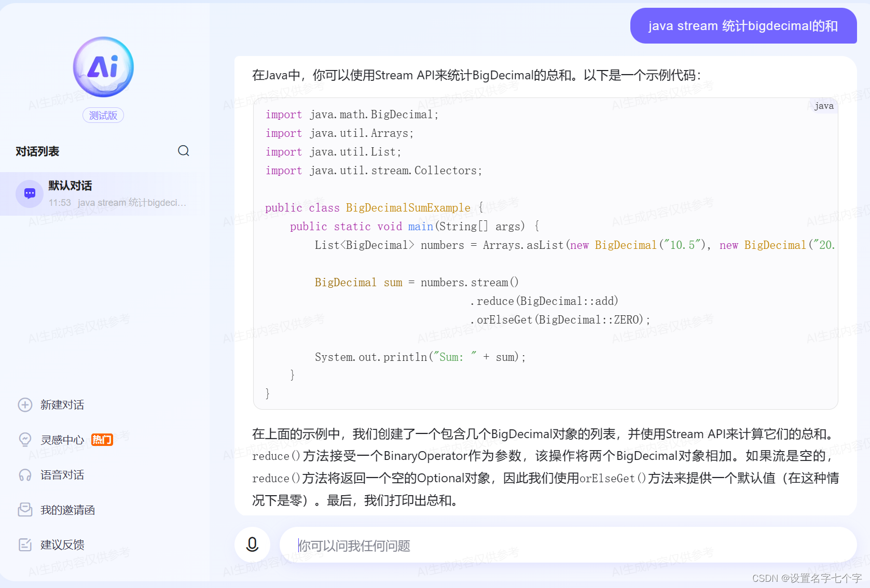870x588 pixels.
Task: Click 'public class BigDecimalSumExample' line
Action: [x=374, y=208]
